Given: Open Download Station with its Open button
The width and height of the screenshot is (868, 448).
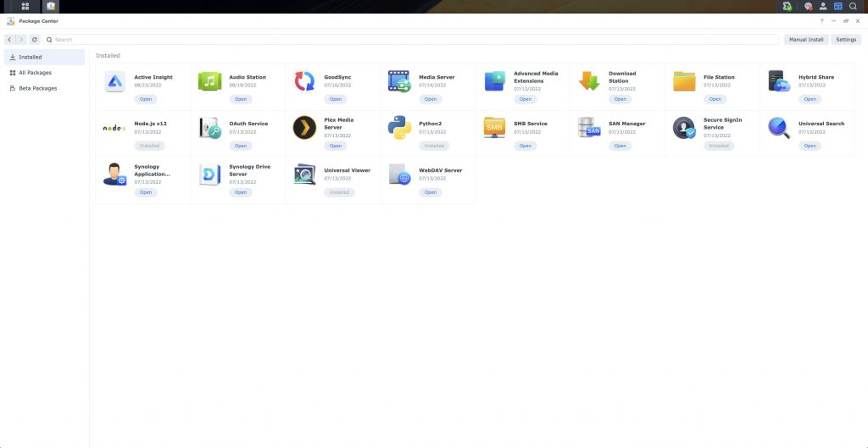Looking at the screenshot, I should (x=620, y=99).
